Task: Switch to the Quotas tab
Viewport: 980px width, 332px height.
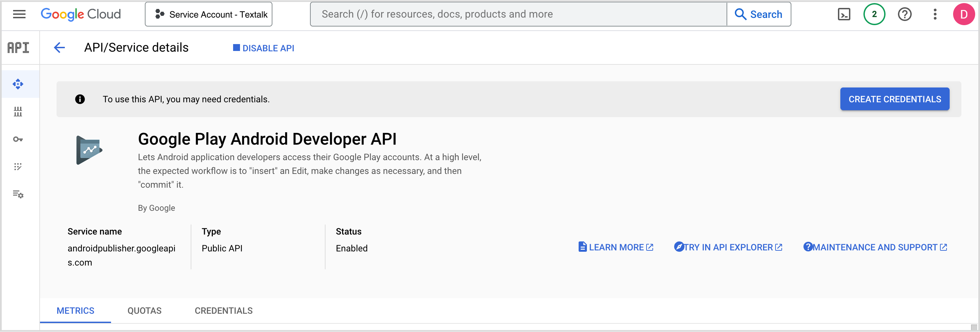Action: (x=144, y=311)
